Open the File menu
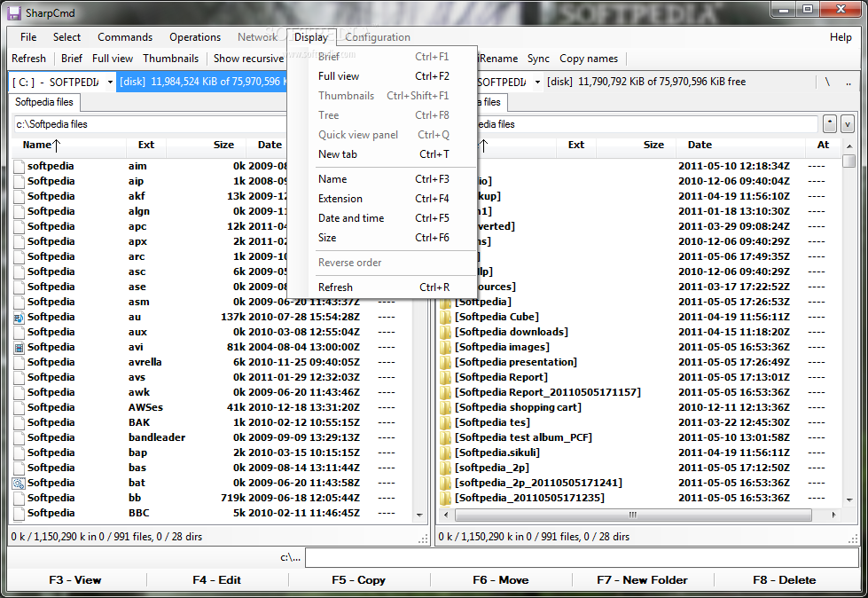Image resolution: width=868 pixels, height=598 pixels. pos(28,37)
